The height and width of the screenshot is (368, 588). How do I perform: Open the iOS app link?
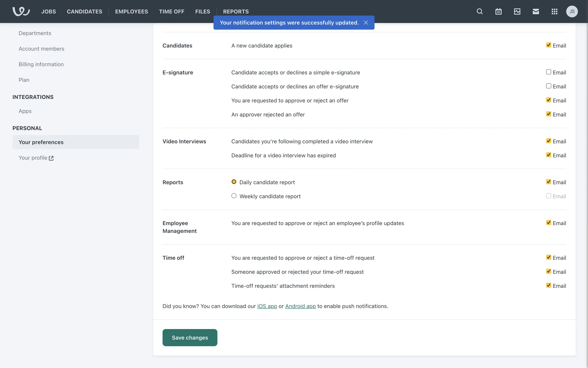[267, 306]
